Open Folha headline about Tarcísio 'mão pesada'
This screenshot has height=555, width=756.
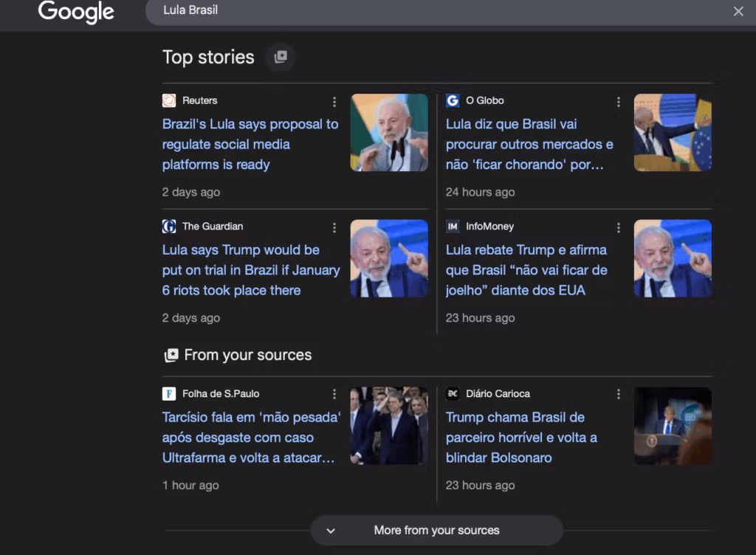[250, 438]
